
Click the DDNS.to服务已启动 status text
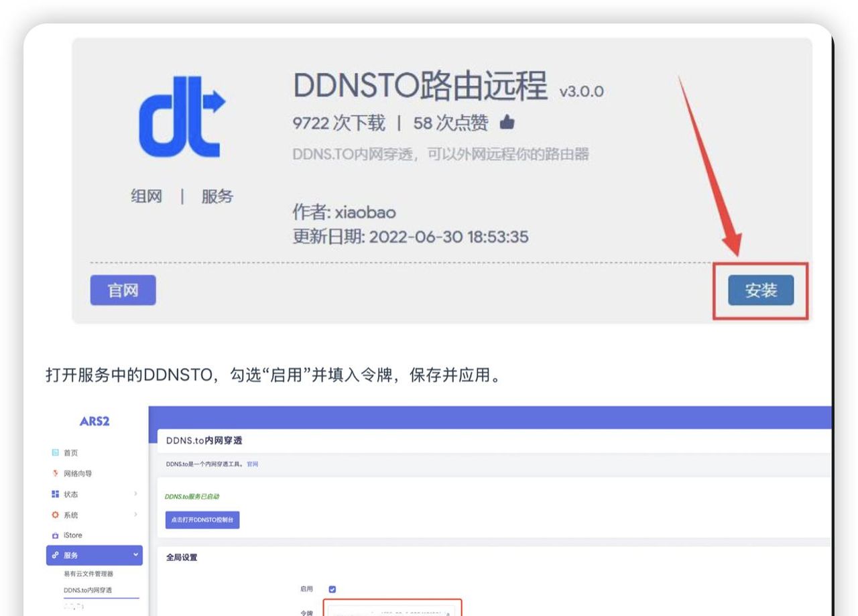pyautogui.click(x=192, y=497)
